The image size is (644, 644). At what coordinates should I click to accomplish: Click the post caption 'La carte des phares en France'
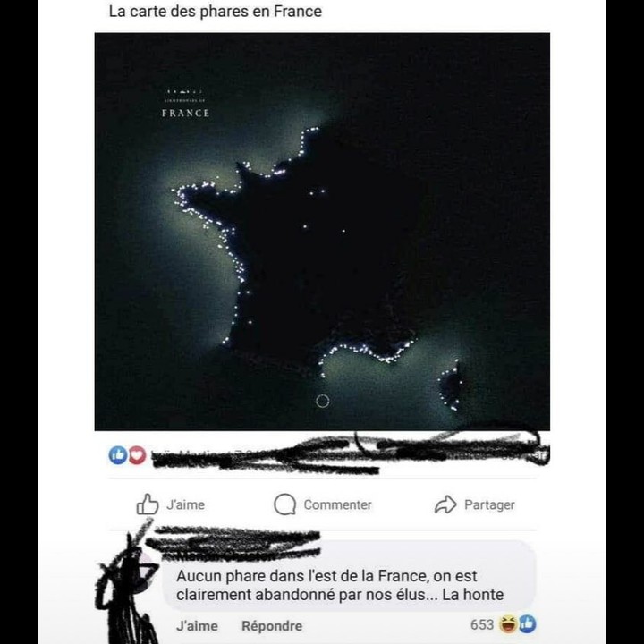pyautogui.click(x=216, y=12)
